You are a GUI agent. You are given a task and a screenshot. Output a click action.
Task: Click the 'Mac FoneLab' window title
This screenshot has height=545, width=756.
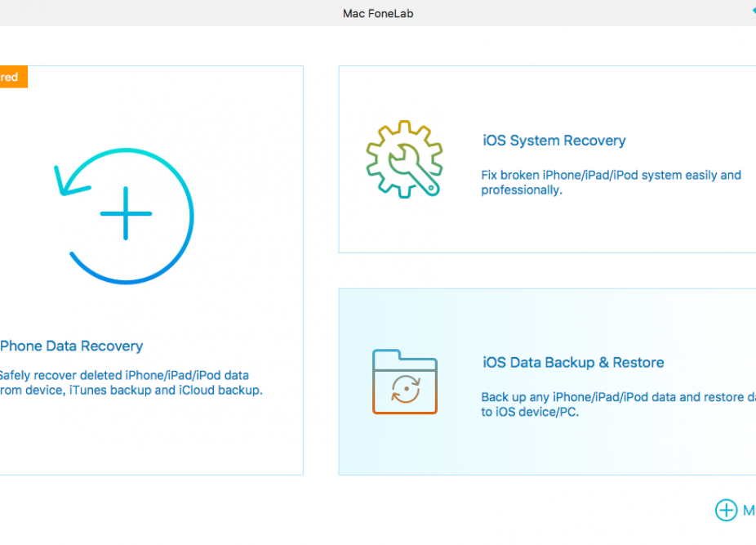[x=378, y=14]
